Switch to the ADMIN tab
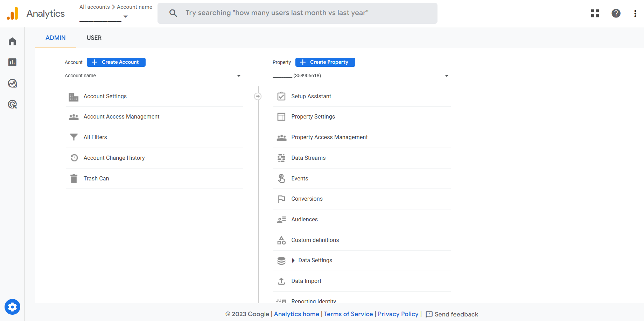Viewport: 644px width, 321px height. click(56, 38)
